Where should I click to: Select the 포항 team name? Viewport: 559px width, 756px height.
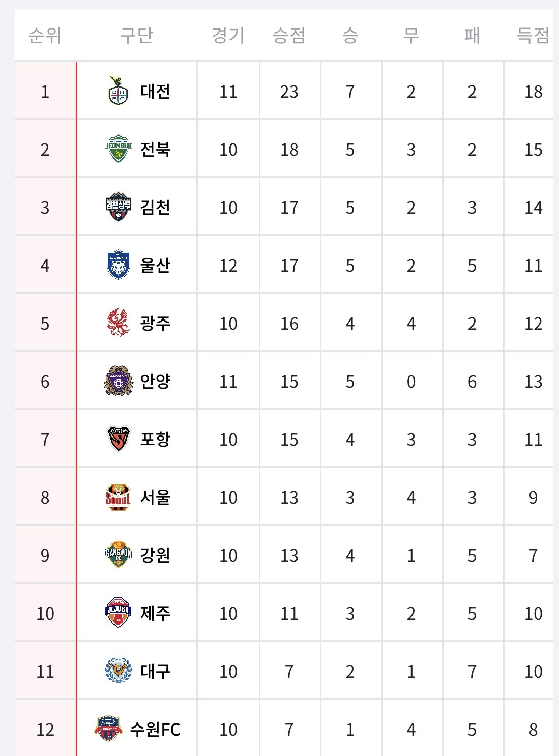155,440
